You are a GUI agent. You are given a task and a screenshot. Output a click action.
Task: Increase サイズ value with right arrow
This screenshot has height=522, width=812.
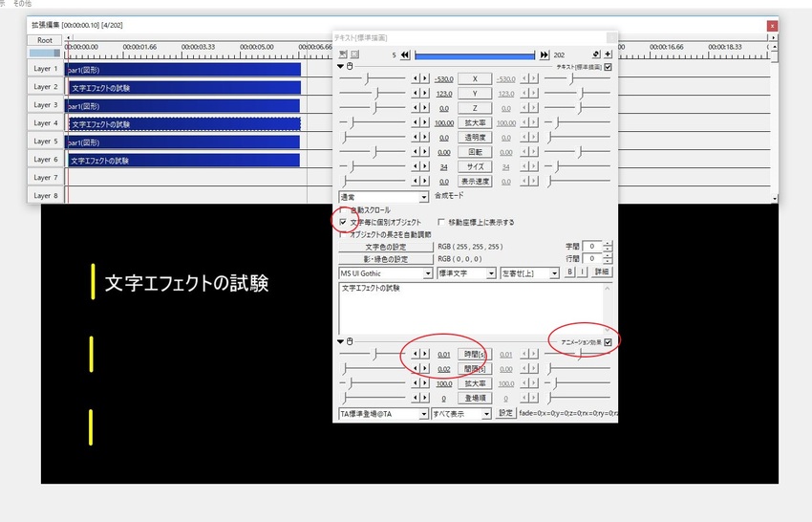tap(425, 166)
